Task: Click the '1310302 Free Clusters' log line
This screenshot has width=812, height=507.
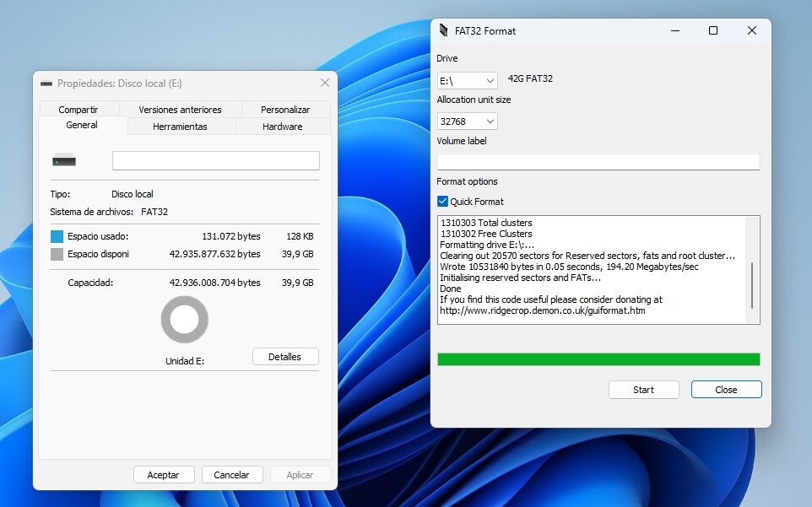Action: 486,234
